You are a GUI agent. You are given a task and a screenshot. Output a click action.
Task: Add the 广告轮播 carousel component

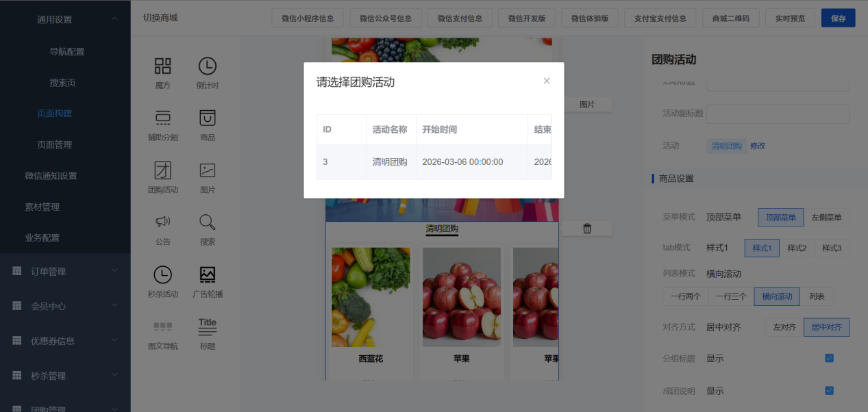tap(207, 275)
